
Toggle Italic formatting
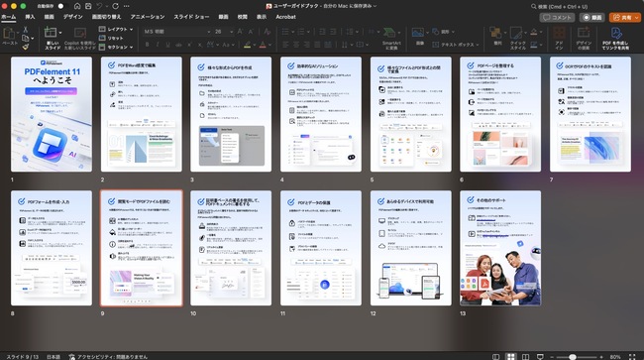tap(158, 45)
